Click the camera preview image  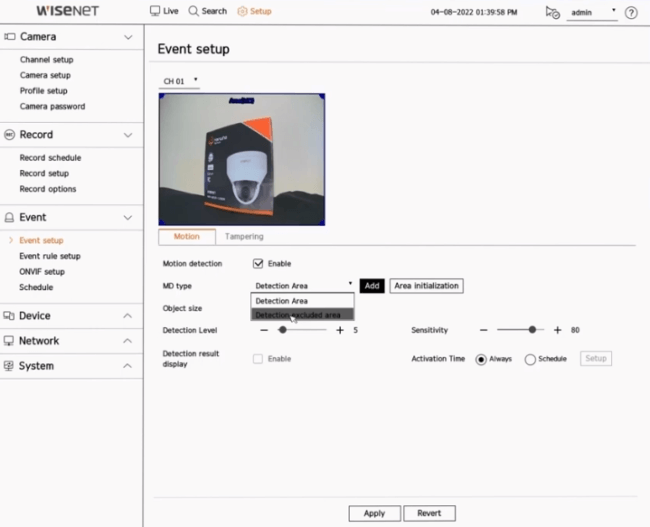(x=242, y=159)
